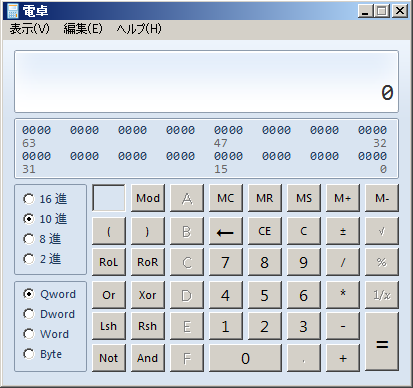413x388 pixels.
Task: Click the RoR rotate right button
Action: coord(148,262)
